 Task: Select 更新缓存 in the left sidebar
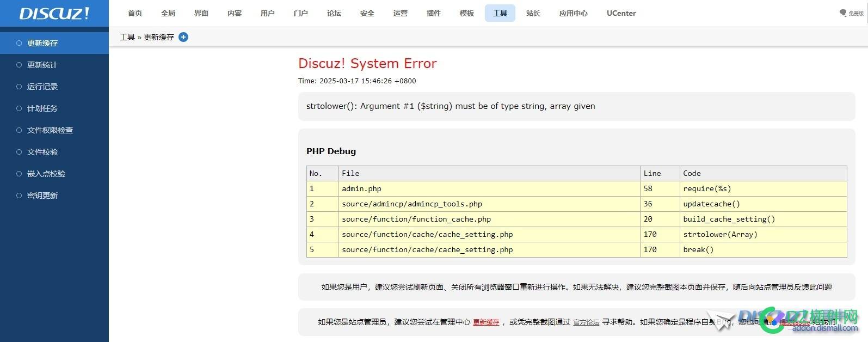42,43
